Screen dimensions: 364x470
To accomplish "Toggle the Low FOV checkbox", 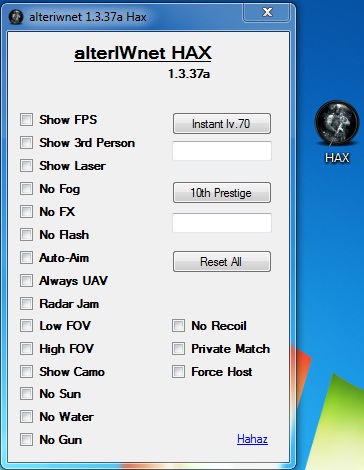I will (26, 326).
